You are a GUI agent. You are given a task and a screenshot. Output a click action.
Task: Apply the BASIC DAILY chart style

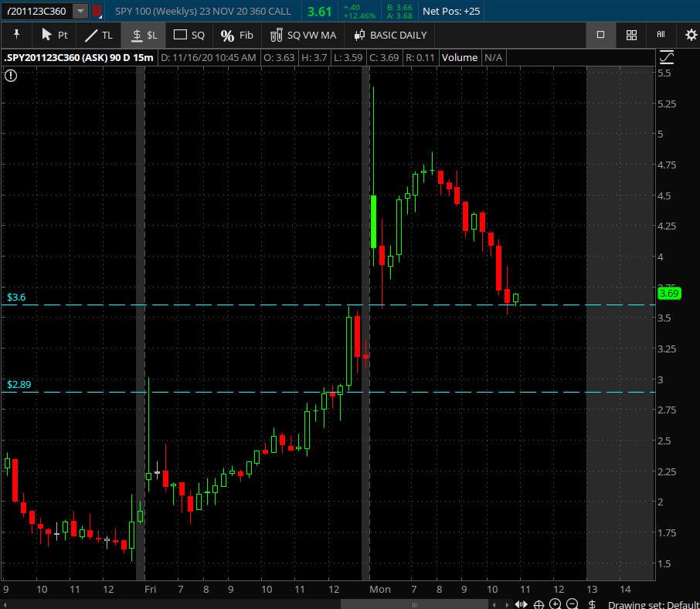390,35
